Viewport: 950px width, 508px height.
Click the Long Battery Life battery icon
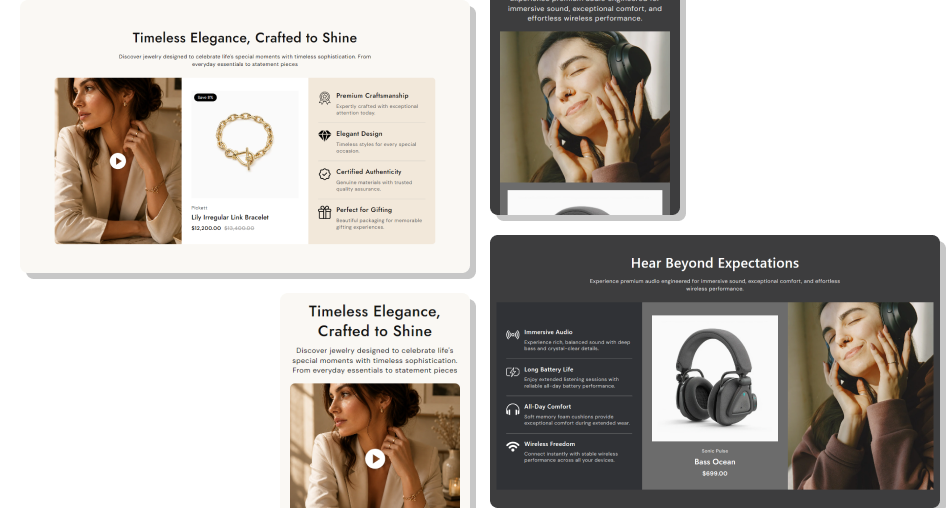(x=513, y=372)
